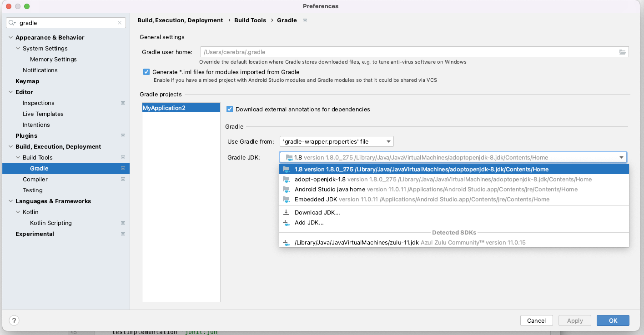This screenshot has width=644, height=335.
Task: Select Gradle in the sidebar tree
Action: coord(66,169)
